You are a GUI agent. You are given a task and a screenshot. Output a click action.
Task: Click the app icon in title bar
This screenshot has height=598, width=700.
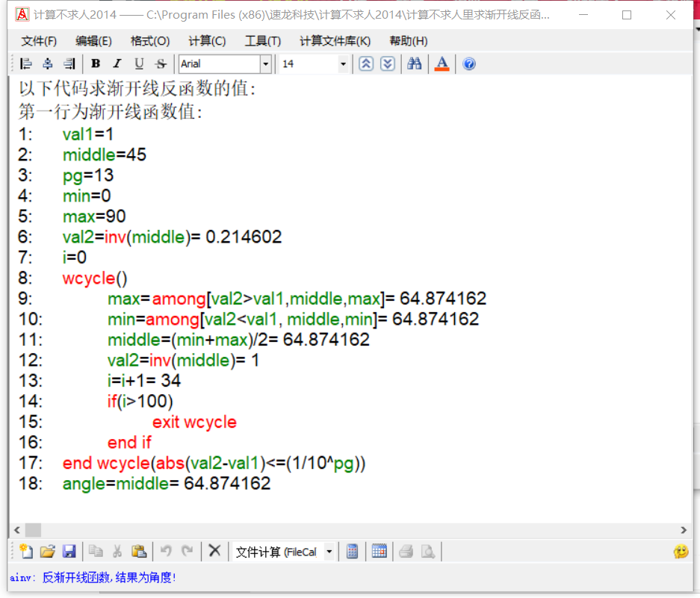coord(22,15)
